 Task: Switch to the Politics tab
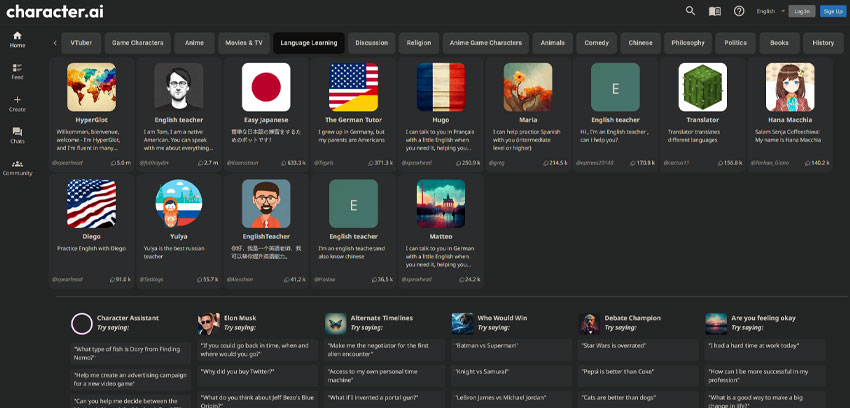(735, 43)
